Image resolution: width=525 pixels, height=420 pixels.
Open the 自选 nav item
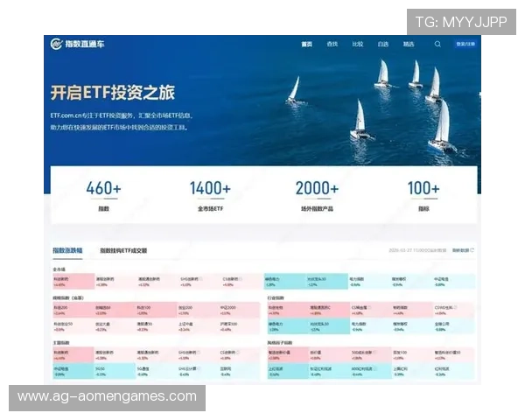point(382,44)
